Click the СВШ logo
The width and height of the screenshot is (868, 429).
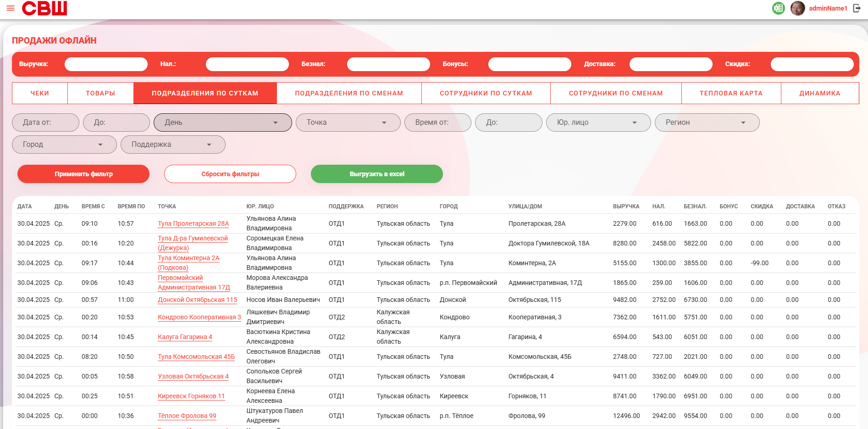44,8
